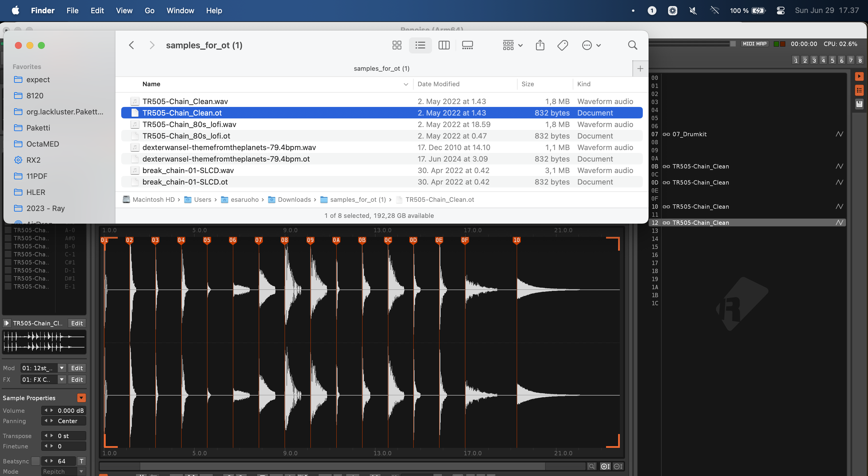Open the File menu
Viewport: 868px width, 476px height.
[72, 10]
